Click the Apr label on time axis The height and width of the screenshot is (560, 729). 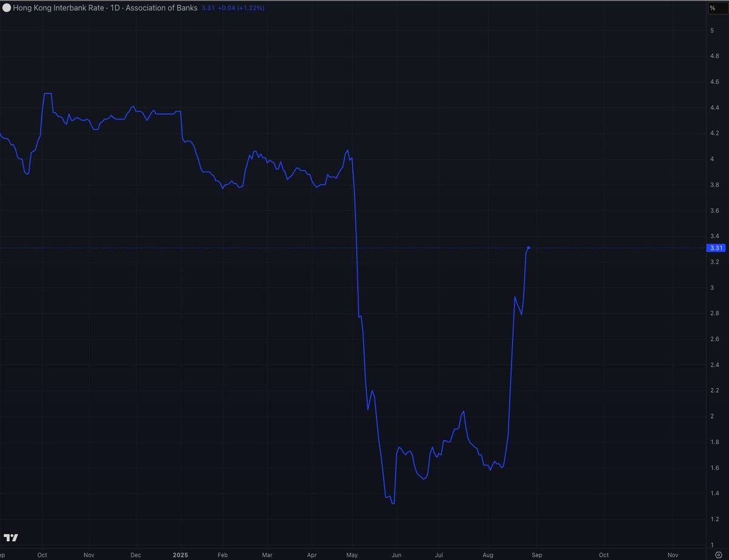point(312,555)
